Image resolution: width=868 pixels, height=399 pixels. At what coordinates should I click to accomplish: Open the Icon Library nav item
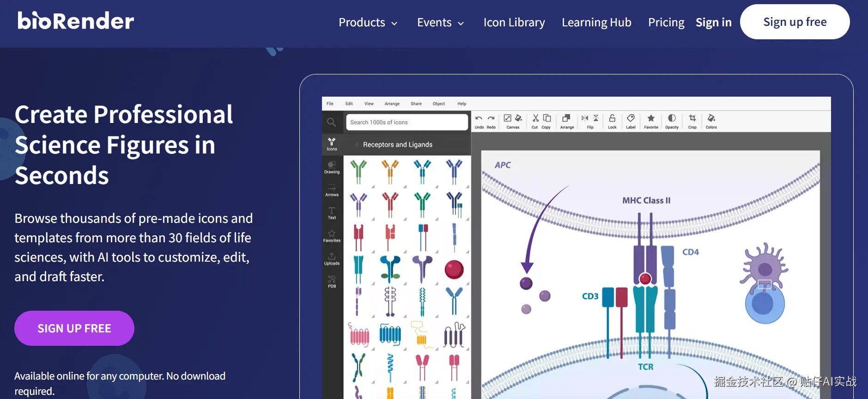point(514,22)
